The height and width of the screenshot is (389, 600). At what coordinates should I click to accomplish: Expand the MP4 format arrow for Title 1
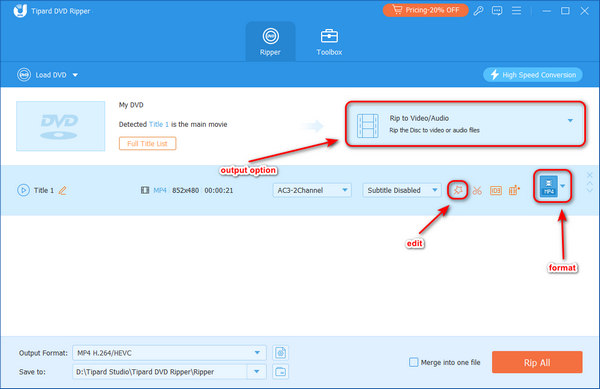click(x=562, y=186)
